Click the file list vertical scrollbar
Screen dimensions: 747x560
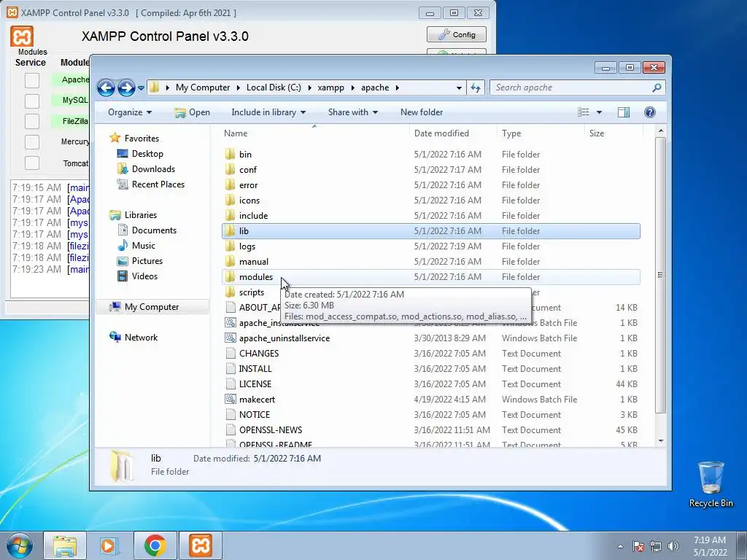(x=660, y=275)
